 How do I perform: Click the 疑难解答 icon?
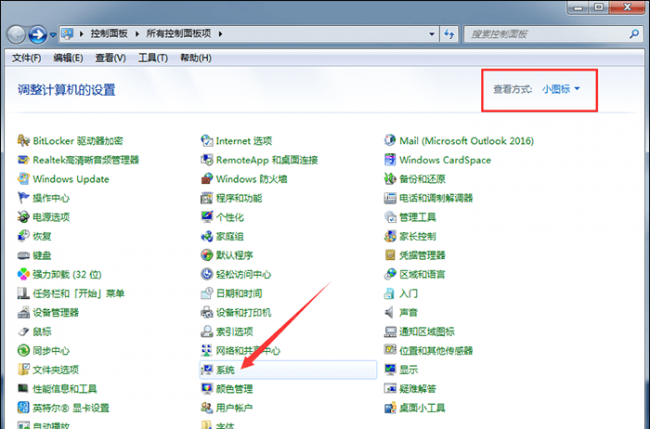tap(390, 388)
